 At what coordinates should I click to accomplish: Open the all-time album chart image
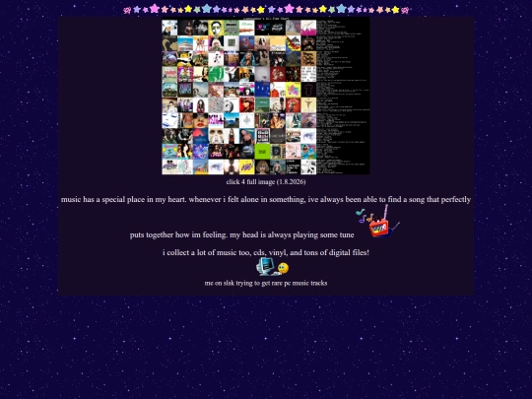(x=266, y=96)
